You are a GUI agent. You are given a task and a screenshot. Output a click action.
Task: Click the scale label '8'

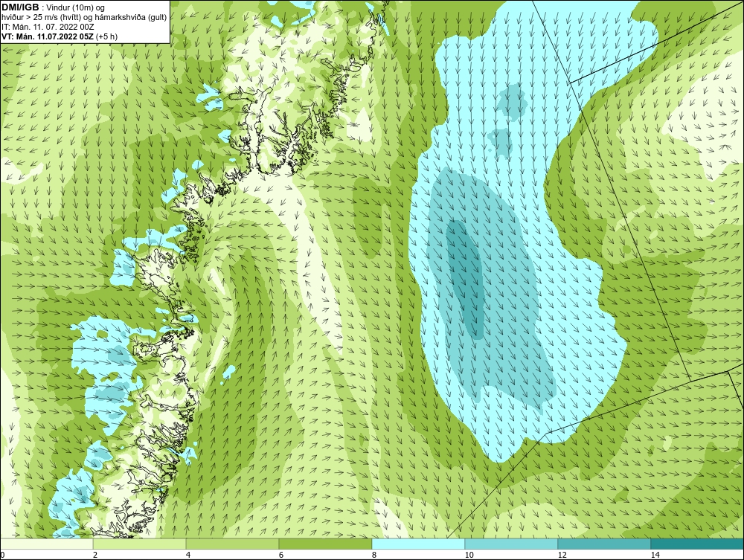coord(374,556)
